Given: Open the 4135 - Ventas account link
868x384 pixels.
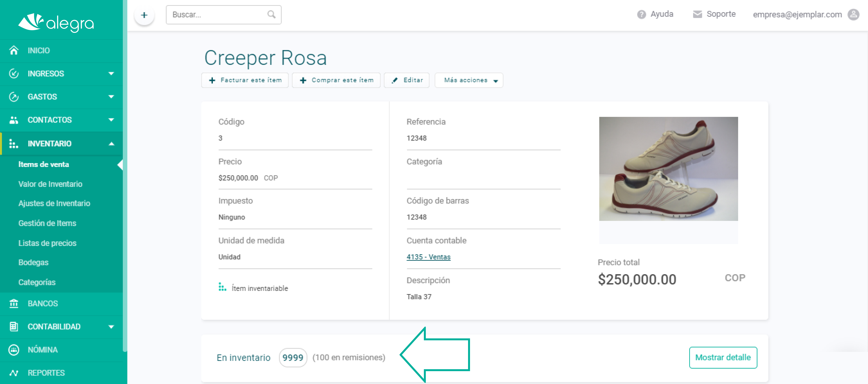Looking at the screenshot, I should coord(428,257).
